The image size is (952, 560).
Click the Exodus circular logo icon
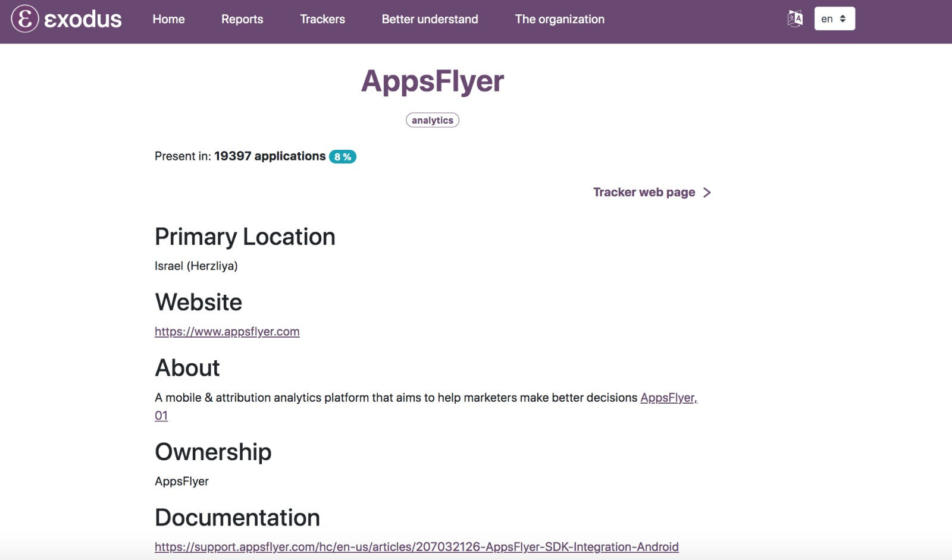[25, 19]
